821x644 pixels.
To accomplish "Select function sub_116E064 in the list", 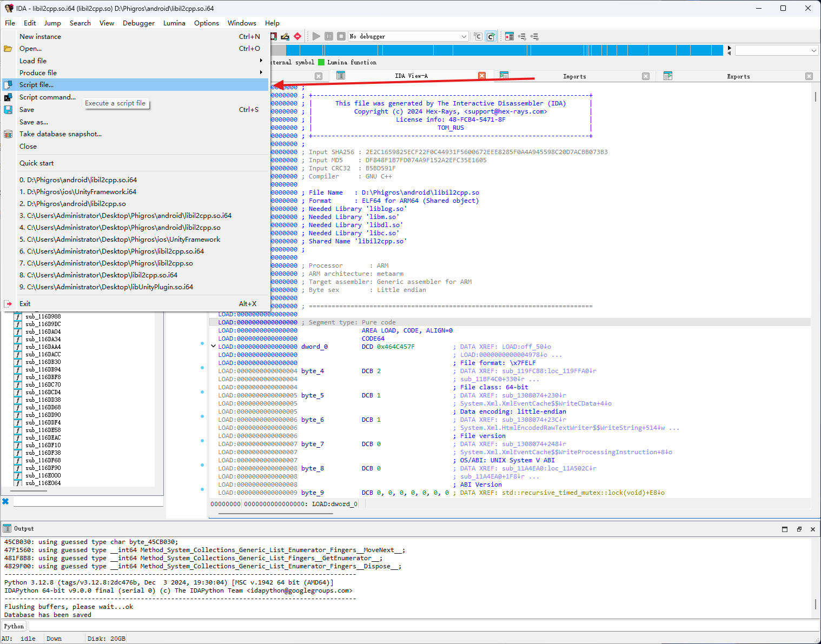I will 43,483.
